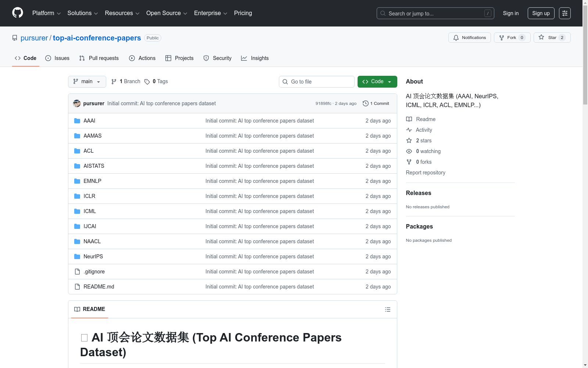Open the AISTATS folder name

pos(94,166)
